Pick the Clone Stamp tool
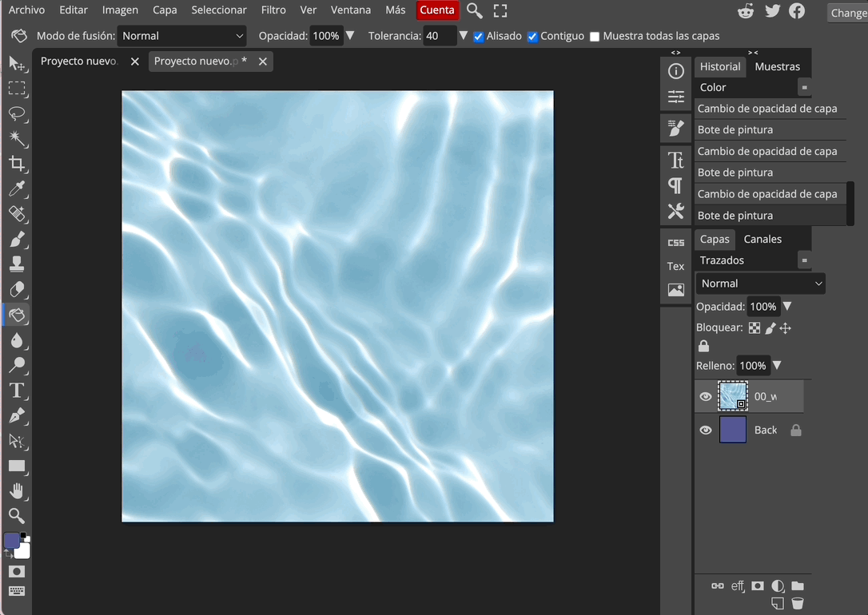 point(16,264)
